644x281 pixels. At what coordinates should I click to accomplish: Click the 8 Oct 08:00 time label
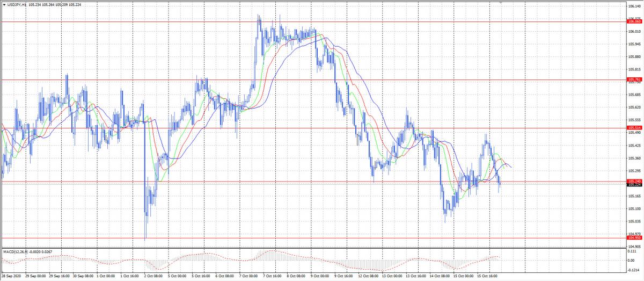point(296,277)
